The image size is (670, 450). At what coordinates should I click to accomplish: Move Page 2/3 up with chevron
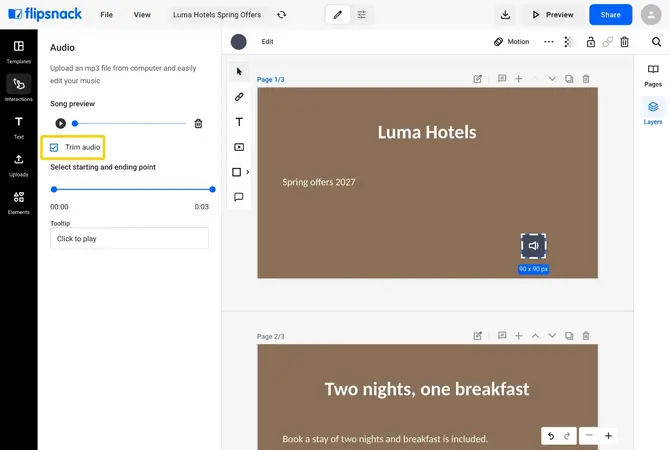click(535, 336)
